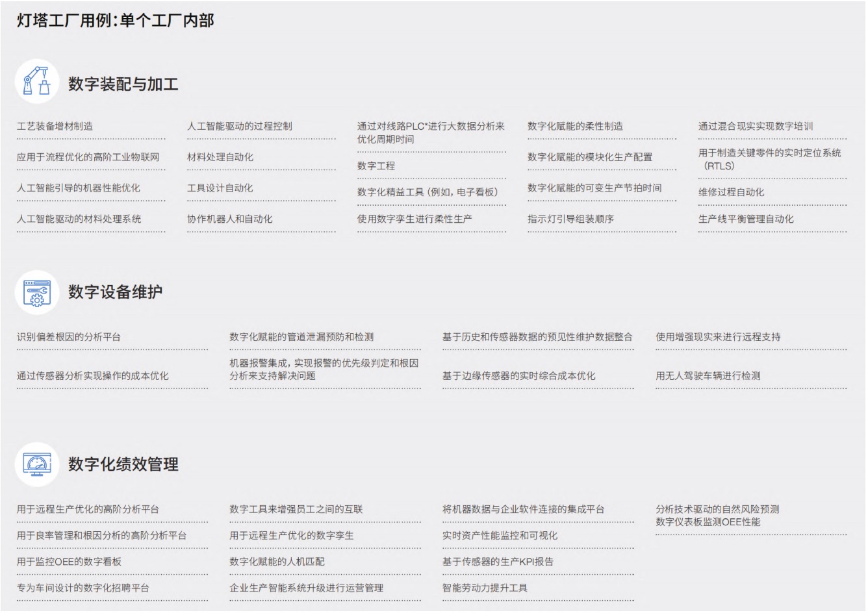
Task: Click the equipment maintenance gear icon
Action: click(x=37, y=292)
